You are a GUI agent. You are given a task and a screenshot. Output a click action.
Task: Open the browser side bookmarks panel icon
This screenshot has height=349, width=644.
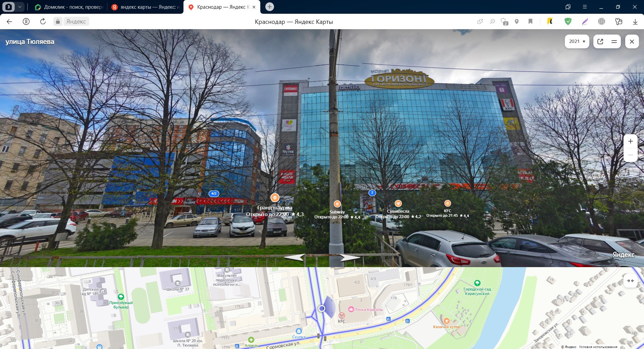568,7
